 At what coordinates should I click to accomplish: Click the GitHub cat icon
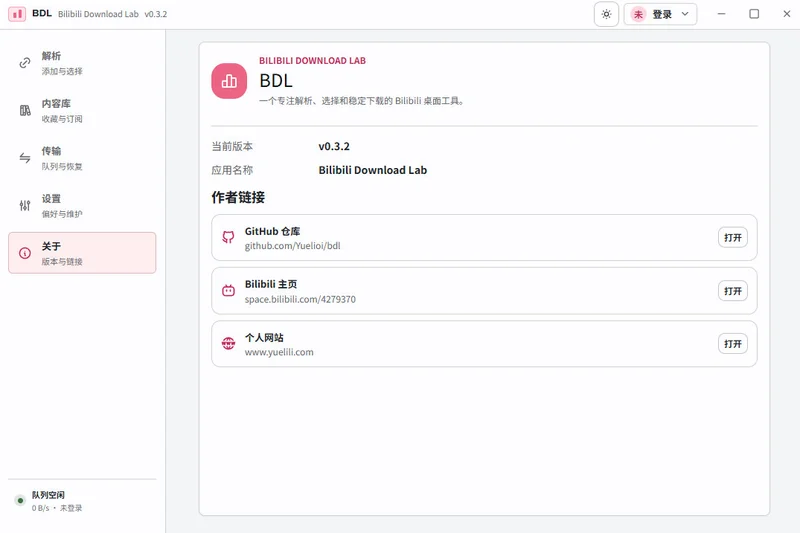click(x=229, y=237)
